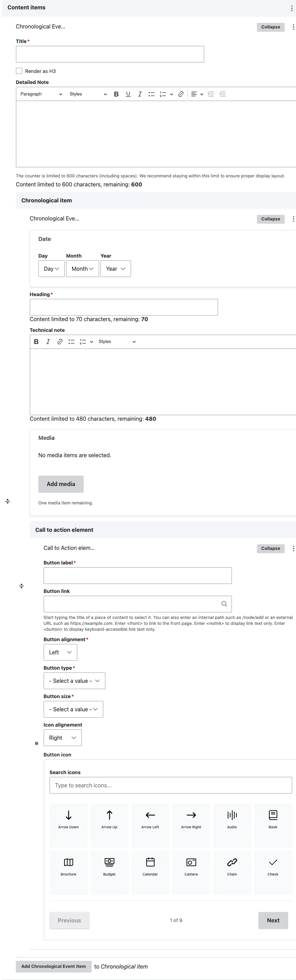Open the Button alignment Left dropdown
296x980 pixels.
click(x=60, y=652)
